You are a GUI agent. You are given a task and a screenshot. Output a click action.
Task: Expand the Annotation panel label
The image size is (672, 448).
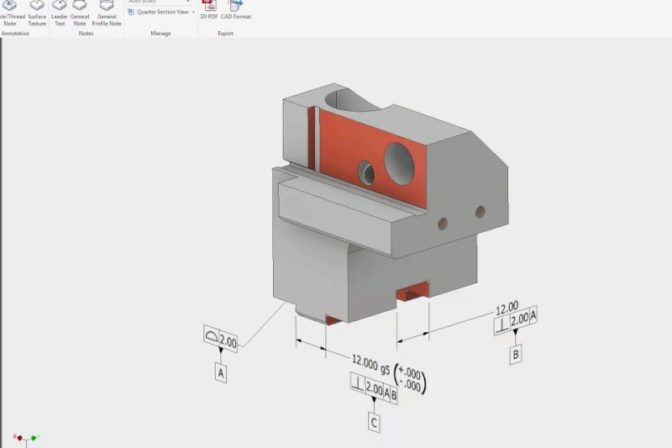[x=14, y=33]
